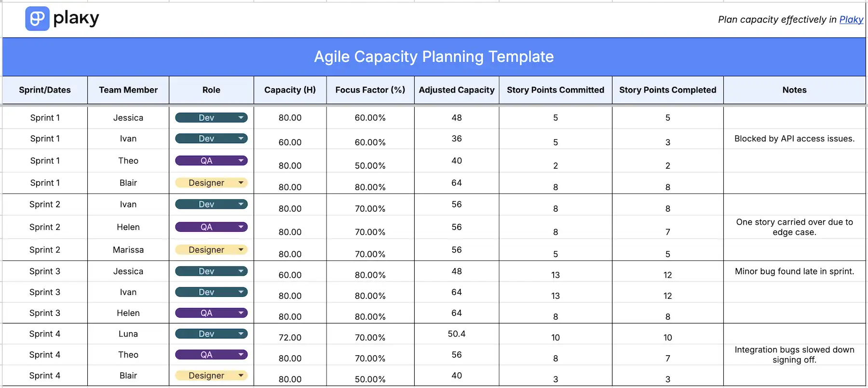Screen dimensions: 868x388
Task: Open the Plaky hyperlink at top right
Action: coord(851,19)
